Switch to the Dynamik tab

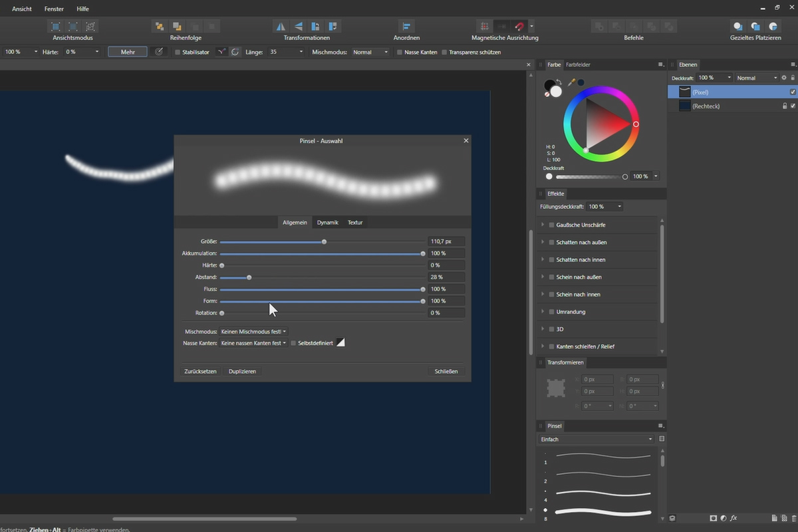(x=327, y=222)
